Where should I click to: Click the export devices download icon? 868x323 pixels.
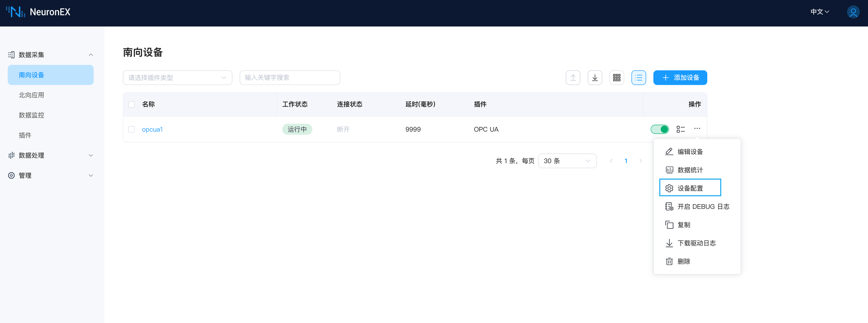595,77
